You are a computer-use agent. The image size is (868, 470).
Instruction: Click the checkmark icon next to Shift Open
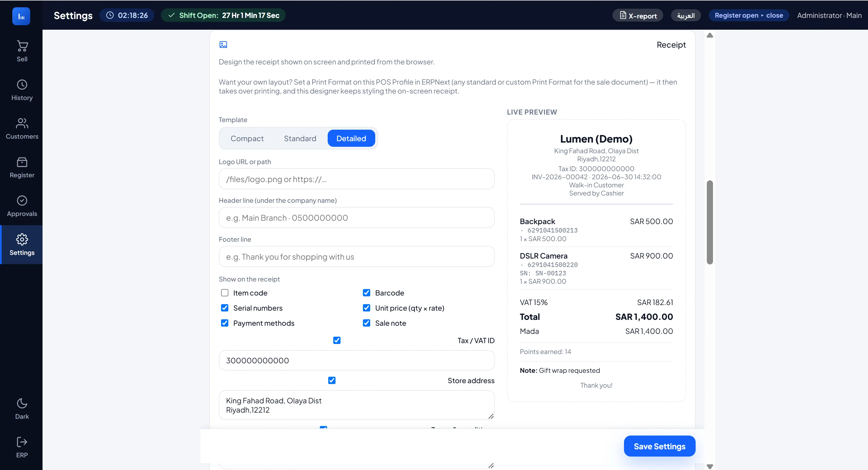tap(172, 15)
